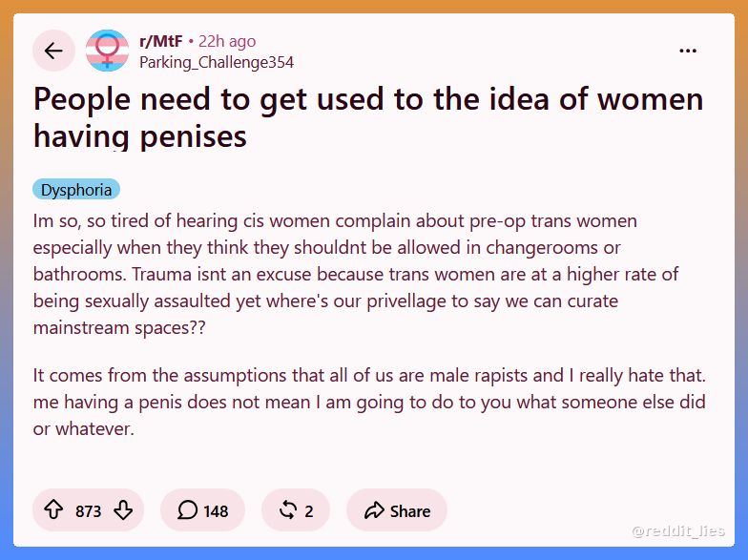The height and width of the screenshot is (560, 748).
Task: Click the post title heading
Action: pos(368,118)
